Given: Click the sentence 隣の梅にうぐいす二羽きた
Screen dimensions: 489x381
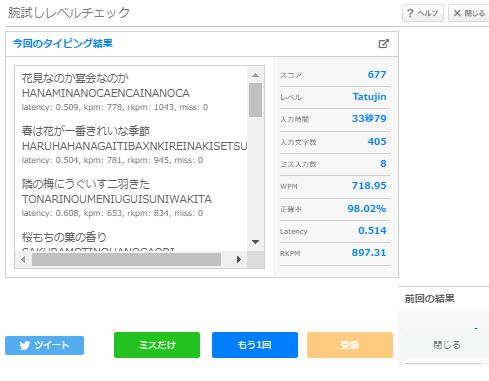Looking at the screenshot, I should pyautogui.click(x=86, y=184).
